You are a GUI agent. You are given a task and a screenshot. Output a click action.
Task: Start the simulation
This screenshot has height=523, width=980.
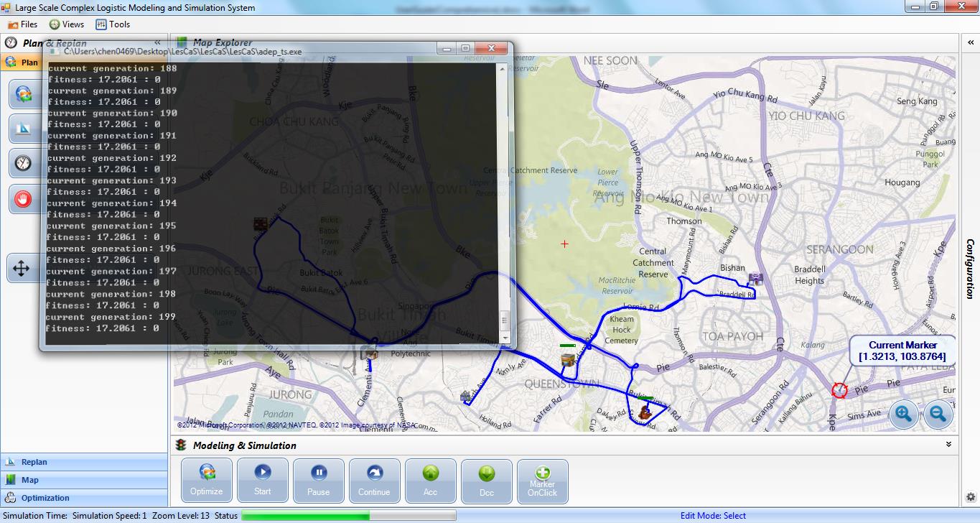263,480
